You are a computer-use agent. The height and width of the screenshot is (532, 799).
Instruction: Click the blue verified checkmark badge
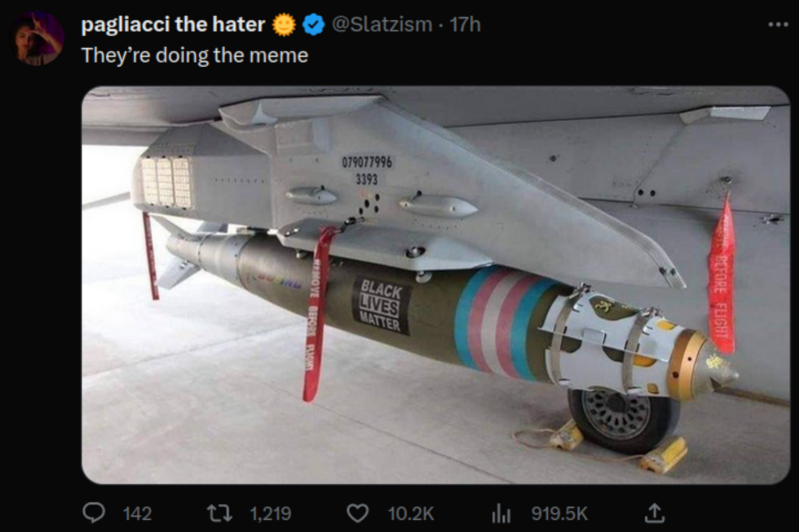click(x=314, y=25)
